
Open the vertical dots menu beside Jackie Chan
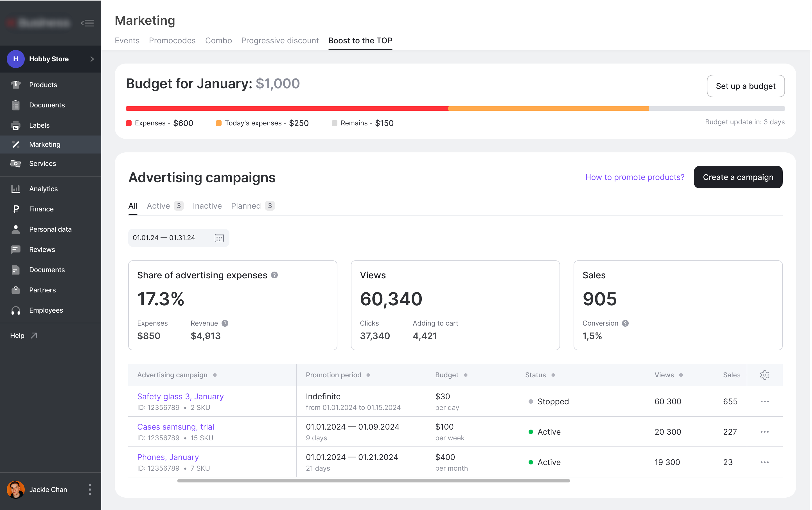(90, 489)
